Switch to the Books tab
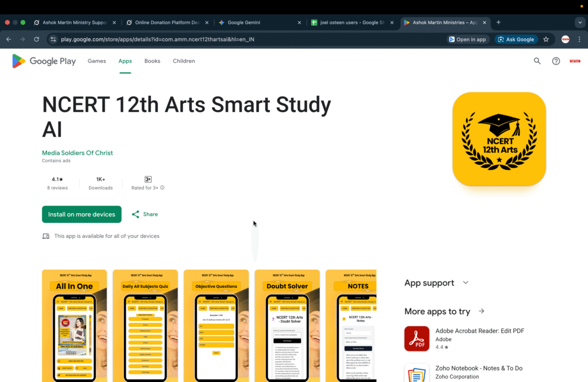This screenshot has height=382, width=588. click(x=152, y=61)
